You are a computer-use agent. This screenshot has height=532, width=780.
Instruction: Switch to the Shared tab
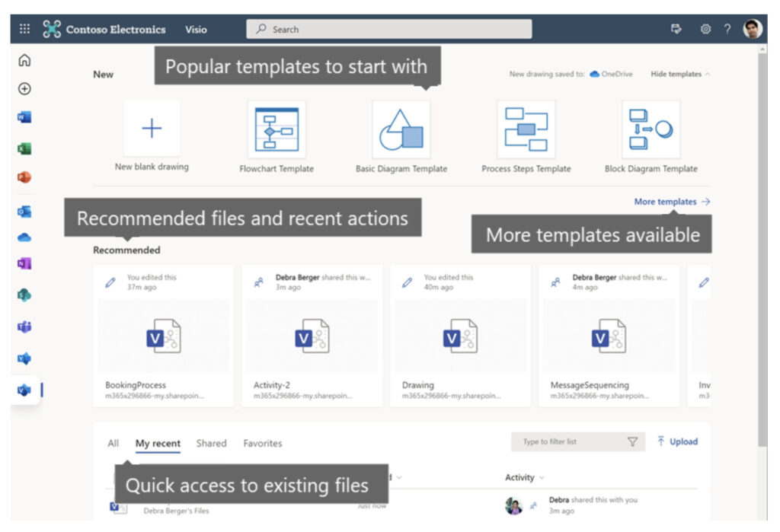[212, 443]
